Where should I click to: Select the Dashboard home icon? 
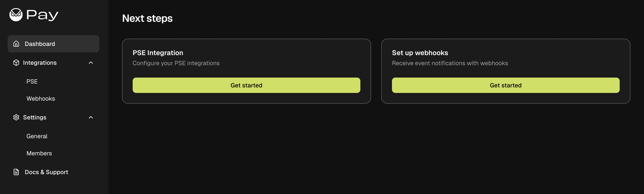click(x=16, y=44)
